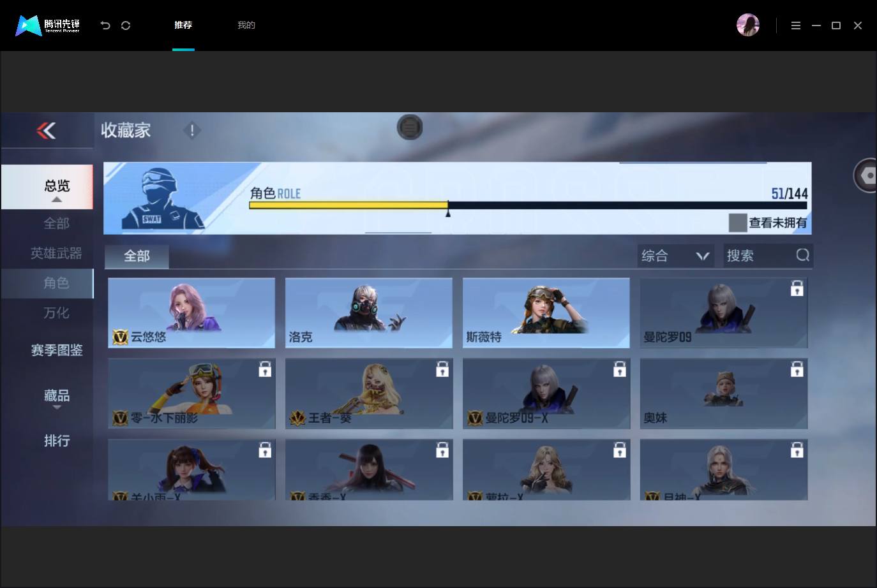Click the 角色 ROLE progress bar

(x=528, y=205)
